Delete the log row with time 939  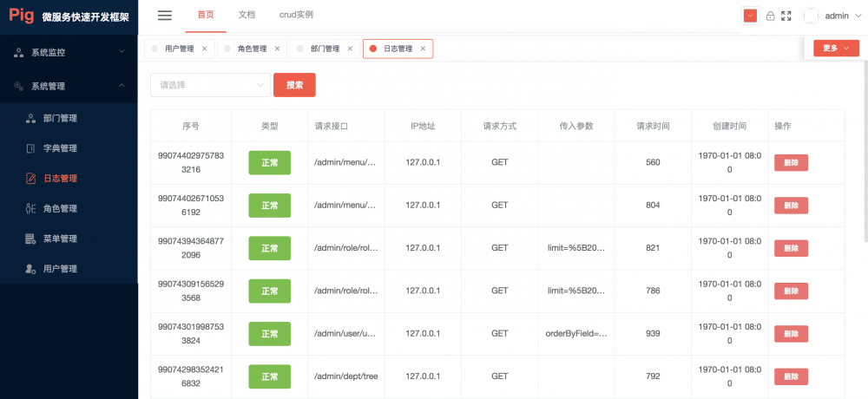pyautogui.click(x=791, y=334)
